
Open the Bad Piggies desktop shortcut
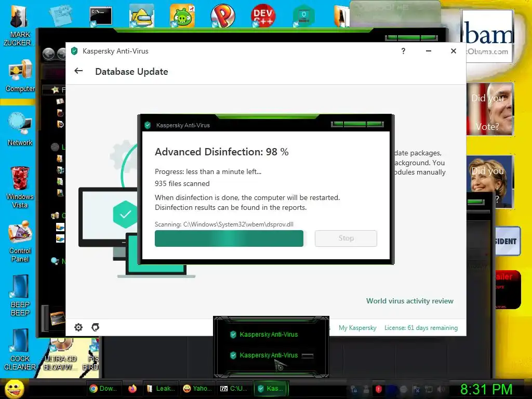pyautogui.click(x=182, y=16)
